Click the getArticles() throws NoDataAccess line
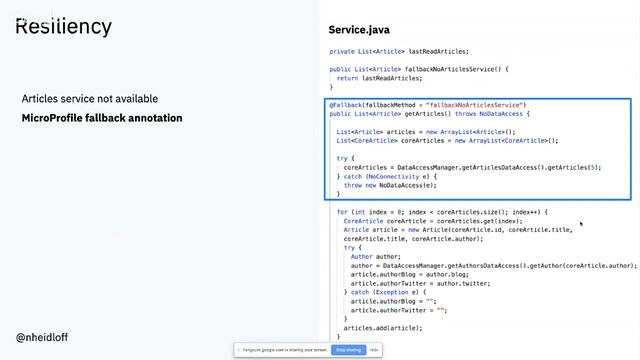 point(429,114)
